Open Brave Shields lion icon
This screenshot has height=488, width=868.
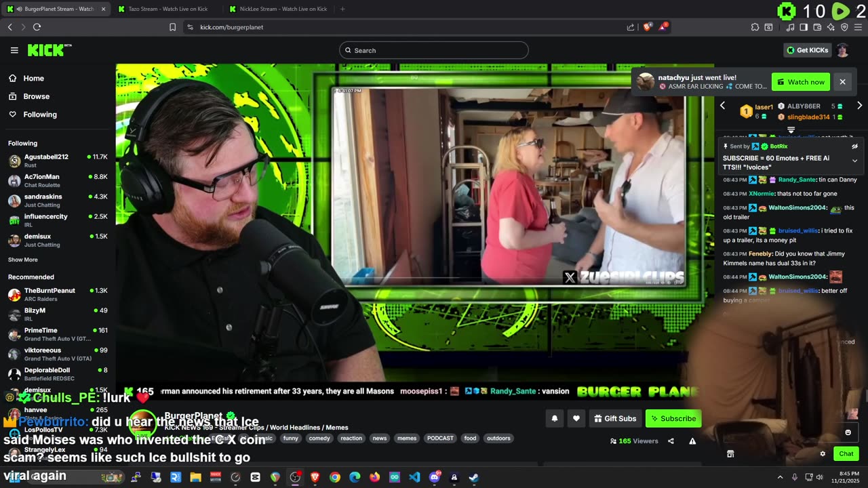[x=648, y=27]
